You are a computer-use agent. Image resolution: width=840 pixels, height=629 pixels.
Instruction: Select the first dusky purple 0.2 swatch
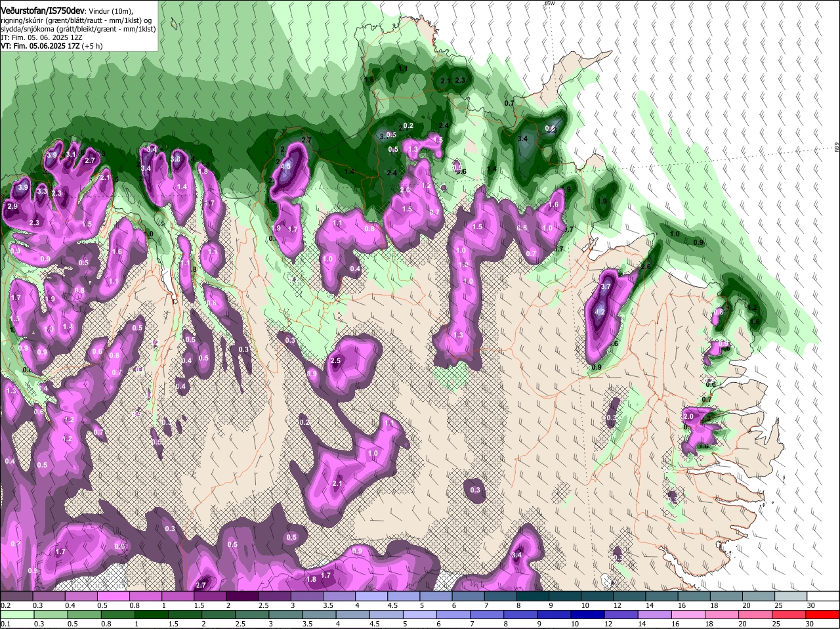click(16, 596)
